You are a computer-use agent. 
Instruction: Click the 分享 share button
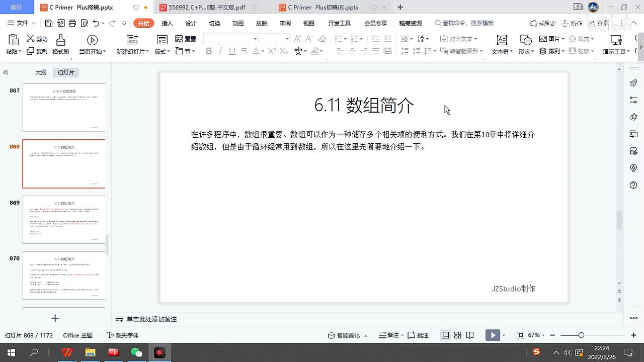tap(598, 23)
